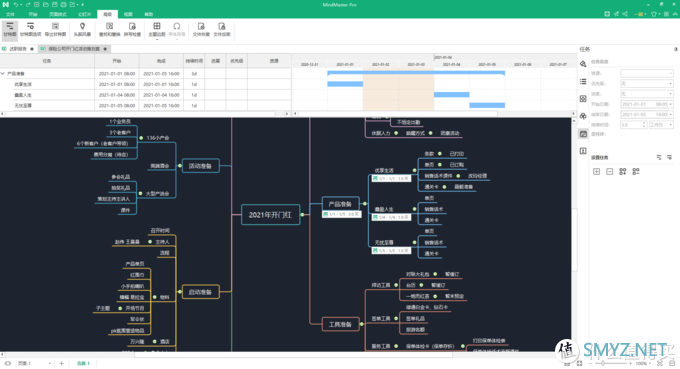Switch to the 页面样式 ribbon tab
Screen dimensions: 680x369
(58, 14)
